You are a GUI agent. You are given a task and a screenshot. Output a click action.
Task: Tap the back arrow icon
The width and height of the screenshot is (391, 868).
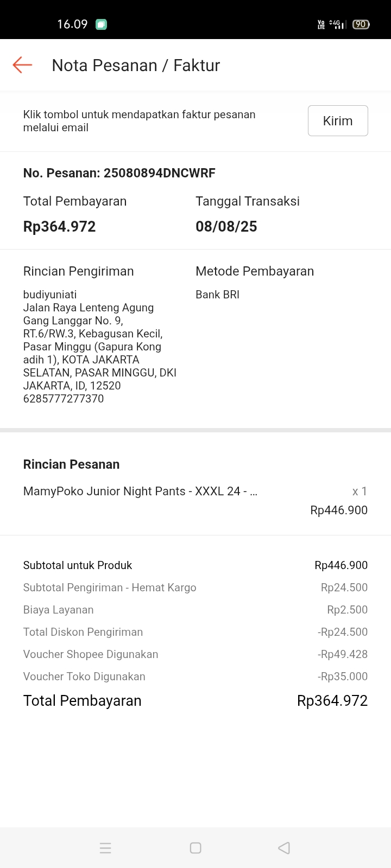22,65
